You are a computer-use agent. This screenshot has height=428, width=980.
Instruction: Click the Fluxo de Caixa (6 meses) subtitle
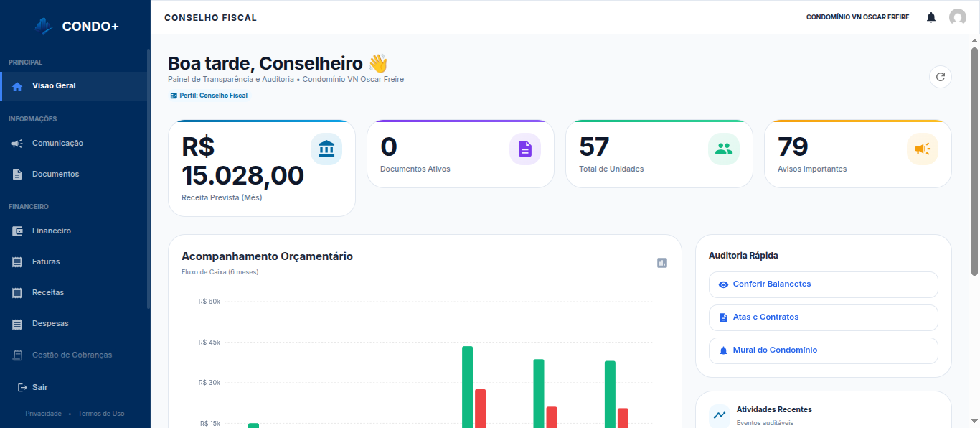pos(220,272)
